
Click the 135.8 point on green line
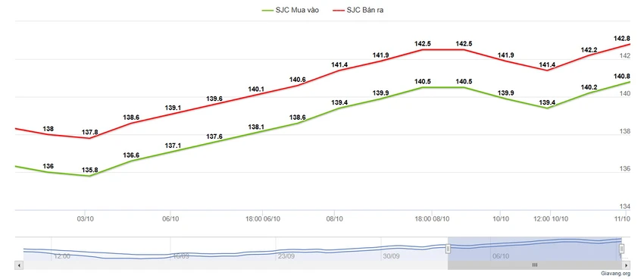tap(90, 176)
